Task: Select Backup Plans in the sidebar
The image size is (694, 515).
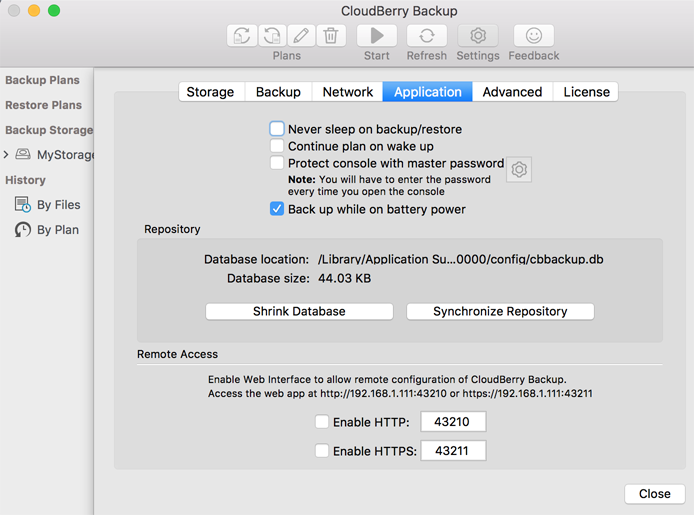Action: 42,80
